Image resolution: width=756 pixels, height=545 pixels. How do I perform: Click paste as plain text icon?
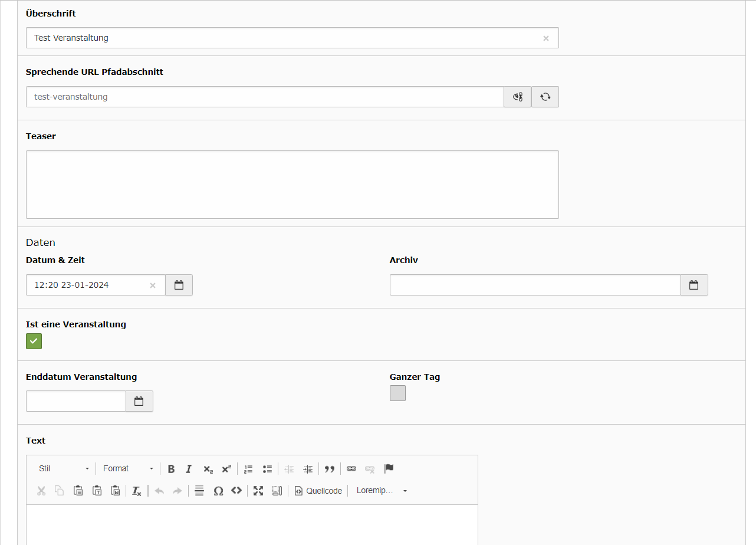click(97, 491)
